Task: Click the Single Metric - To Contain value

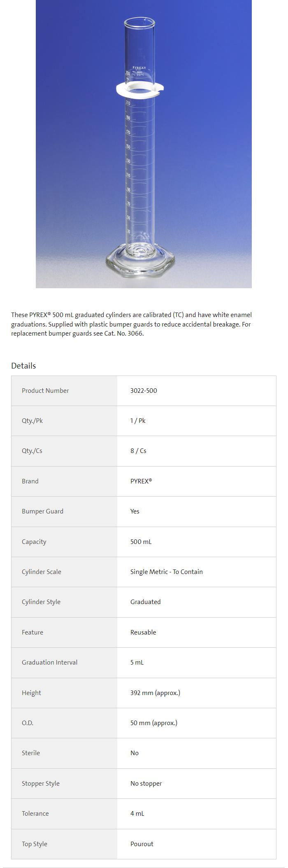Action: [167, 572]
